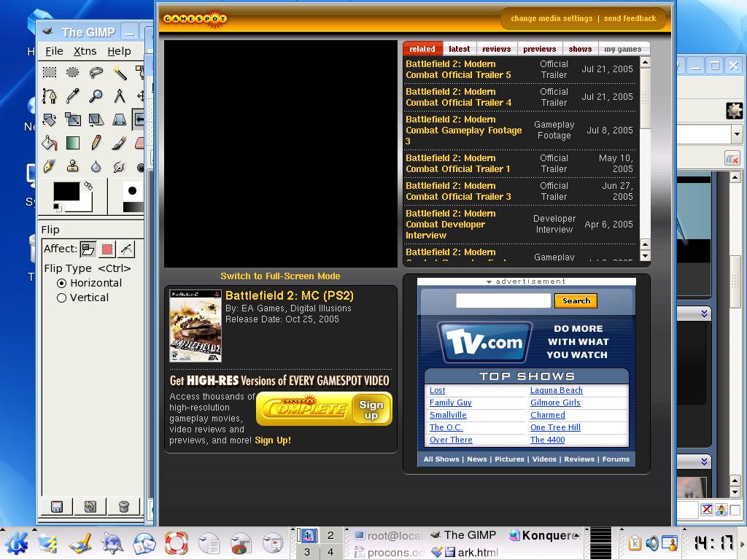Screen dimensions: 747x560
Task: Select the Blend gradient tool
Action: tap(72, 142)
